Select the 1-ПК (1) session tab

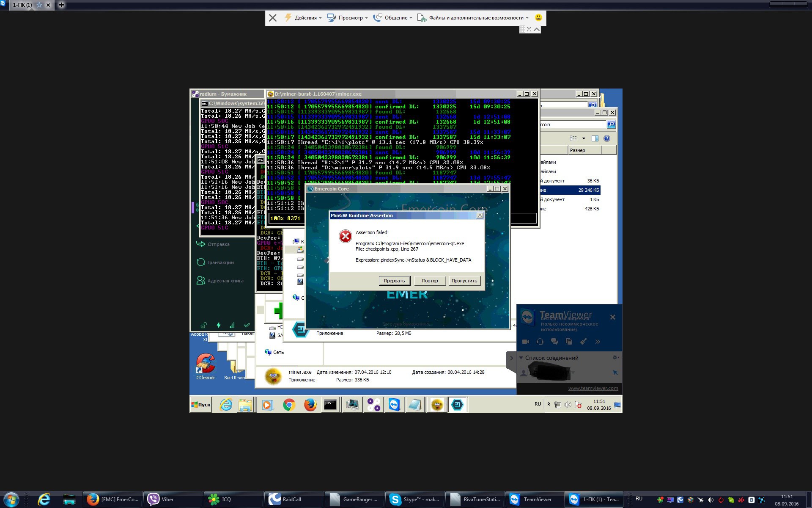22,5
